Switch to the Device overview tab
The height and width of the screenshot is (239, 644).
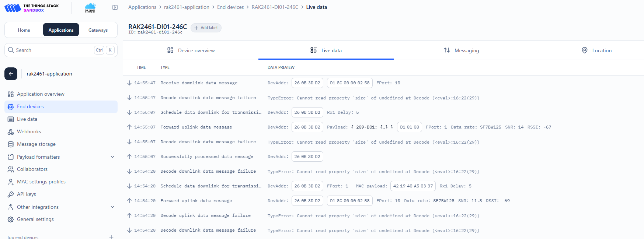[191, 50]
